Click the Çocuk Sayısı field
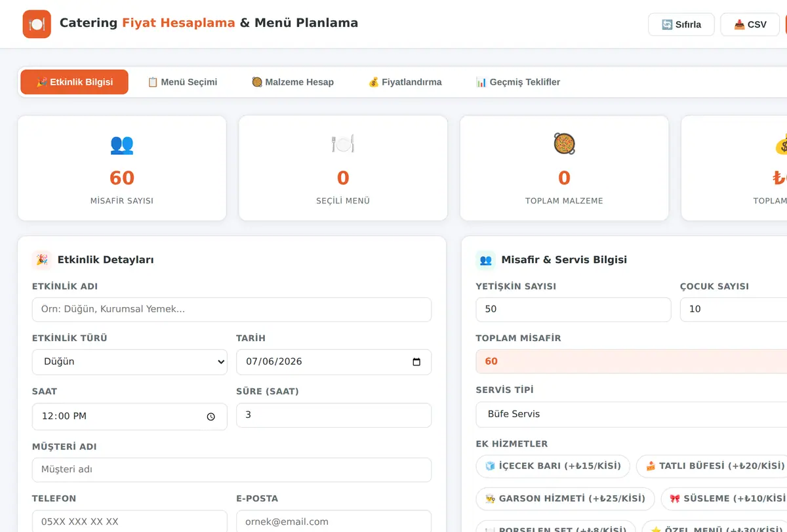The image size is (787, 532). [x=733, y=310]
